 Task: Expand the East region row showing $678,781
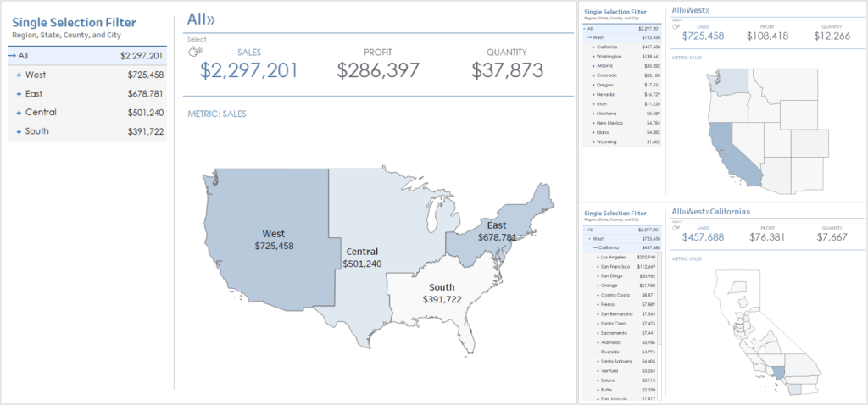19,94
